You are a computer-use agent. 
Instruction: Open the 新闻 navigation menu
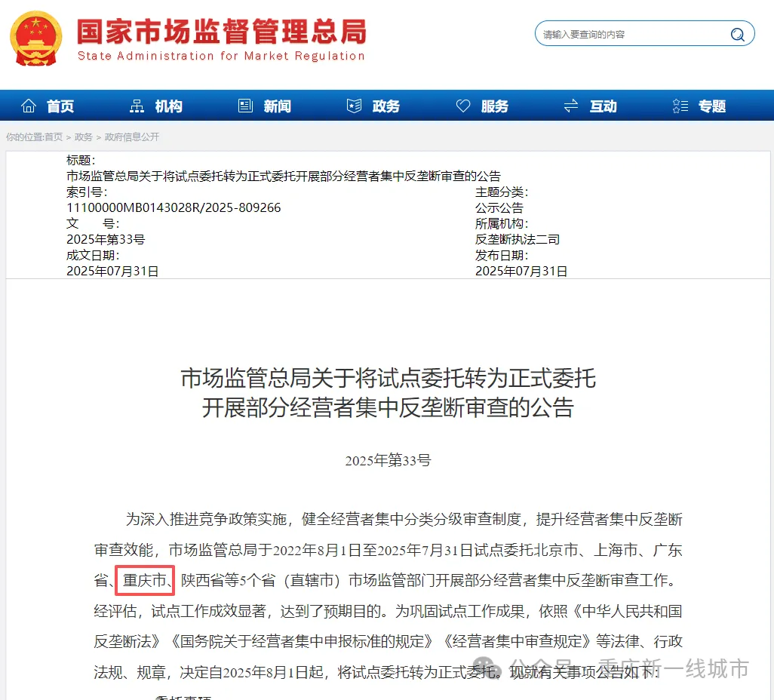278,106
